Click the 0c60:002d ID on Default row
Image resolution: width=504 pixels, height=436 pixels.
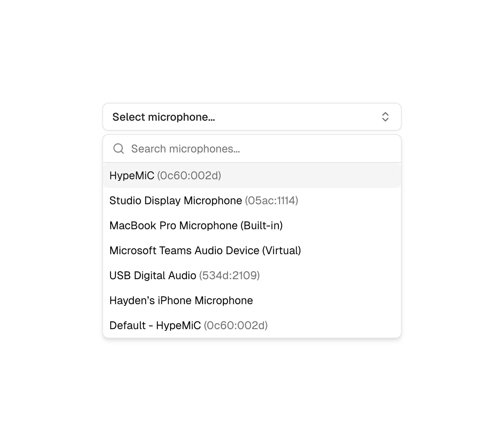[x=235, y=325]
